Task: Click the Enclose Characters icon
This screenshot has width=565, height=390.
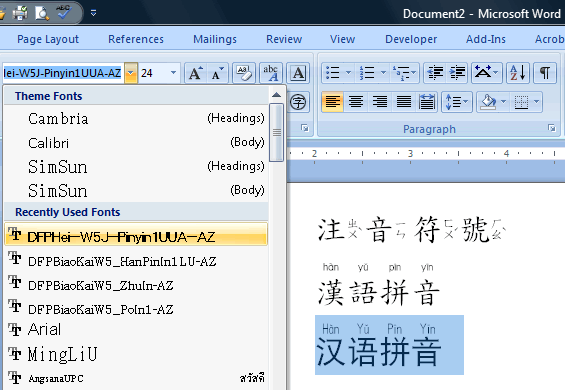Action: pos(298,102)
